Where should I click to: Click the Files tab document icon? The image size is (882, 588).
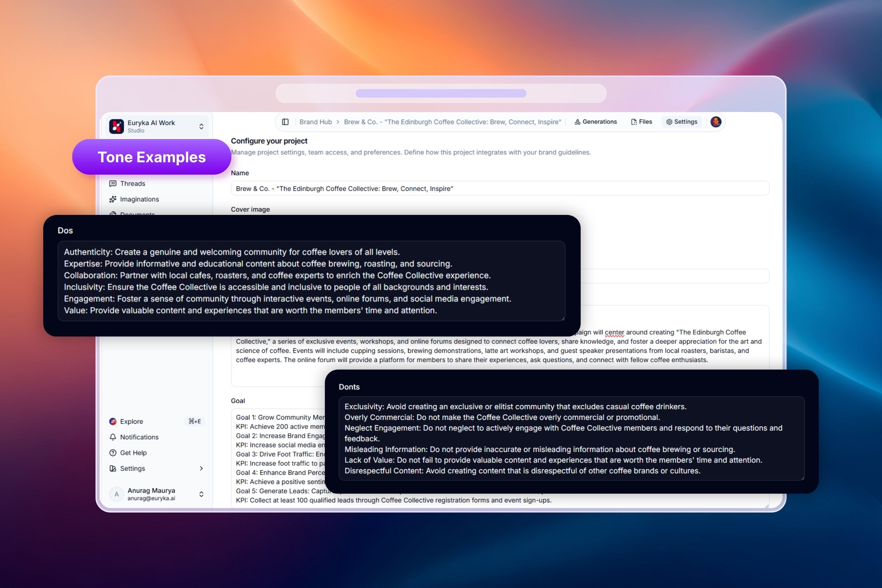click(634, 122)
